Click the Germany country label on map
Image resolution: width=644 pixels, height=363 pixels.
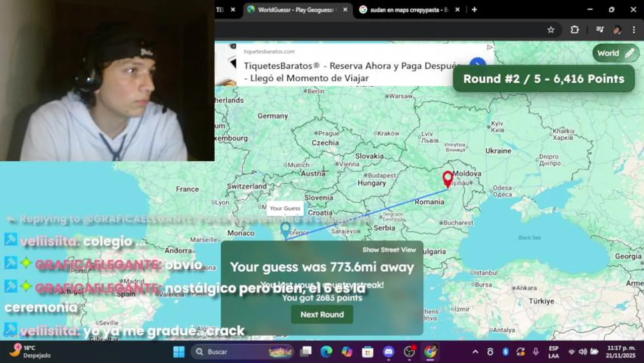(x=273, y=116)
